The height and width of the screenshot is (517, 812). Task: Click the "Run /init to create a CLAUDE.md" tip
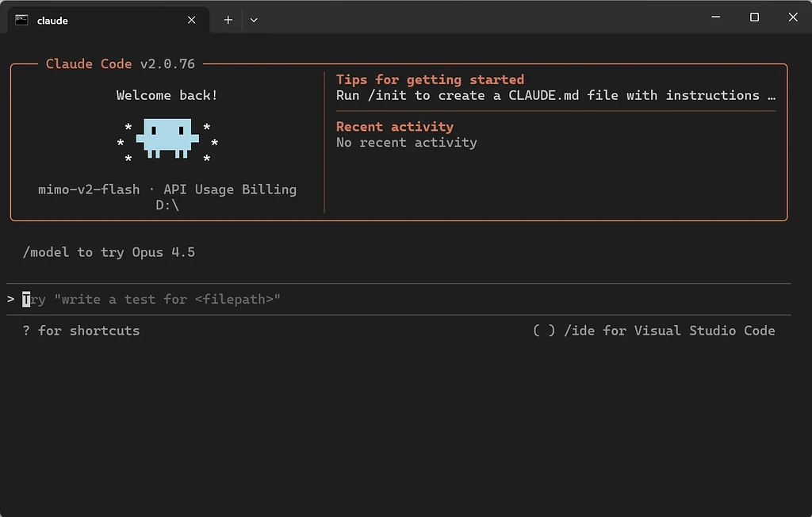(x=556, y=95)
